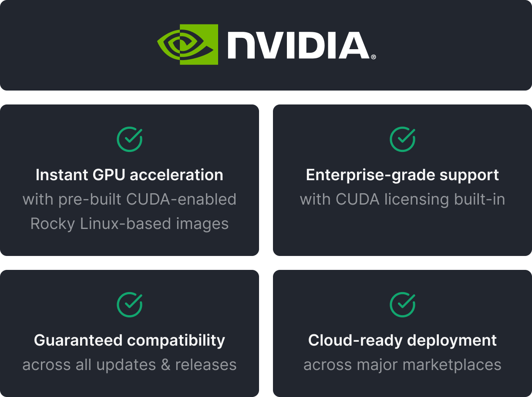Open the Guaranteed compatibility heading
532x397 pixels.
tap(129, 340)
